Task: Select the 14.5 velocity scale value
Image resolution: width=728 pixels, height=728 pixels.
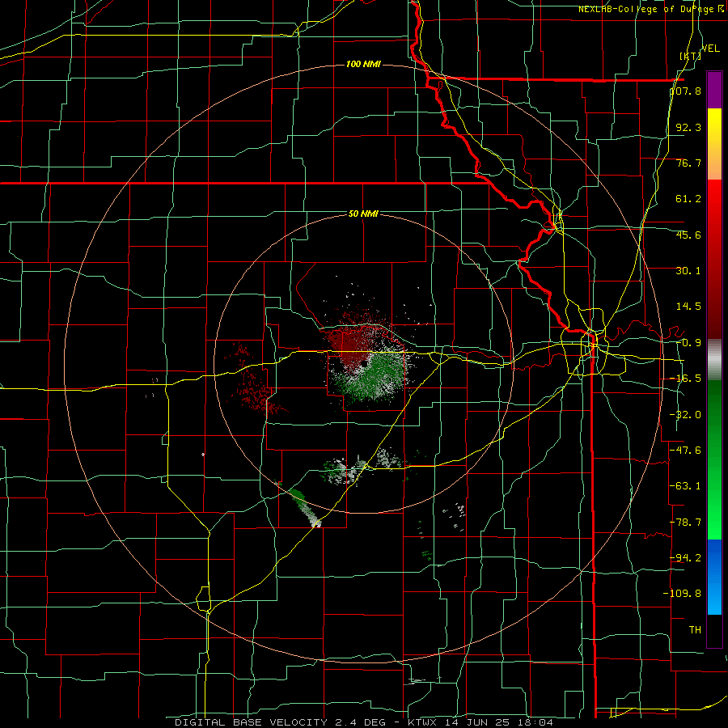Action: point(688,306)
